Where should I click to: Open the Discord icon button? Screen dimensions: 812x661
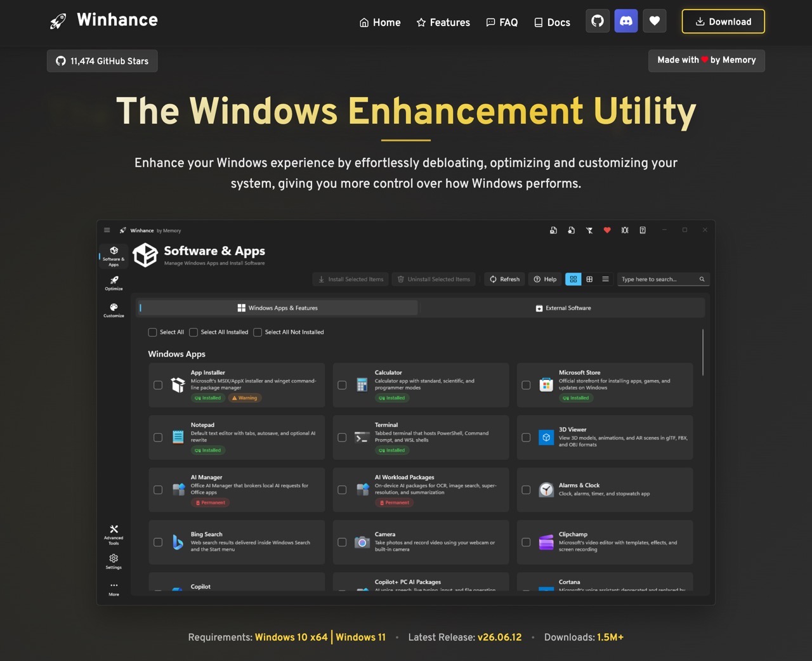[626, 21]
